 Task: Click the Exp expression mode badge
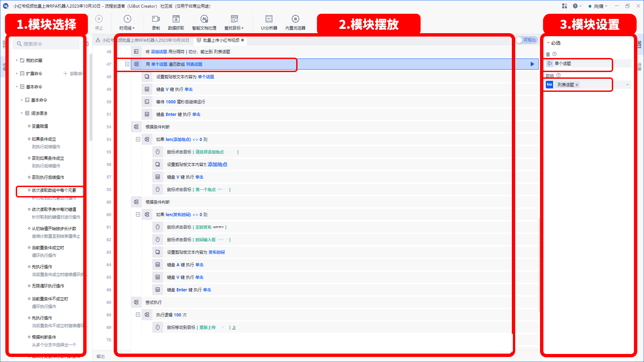click(x=549, y=85)
